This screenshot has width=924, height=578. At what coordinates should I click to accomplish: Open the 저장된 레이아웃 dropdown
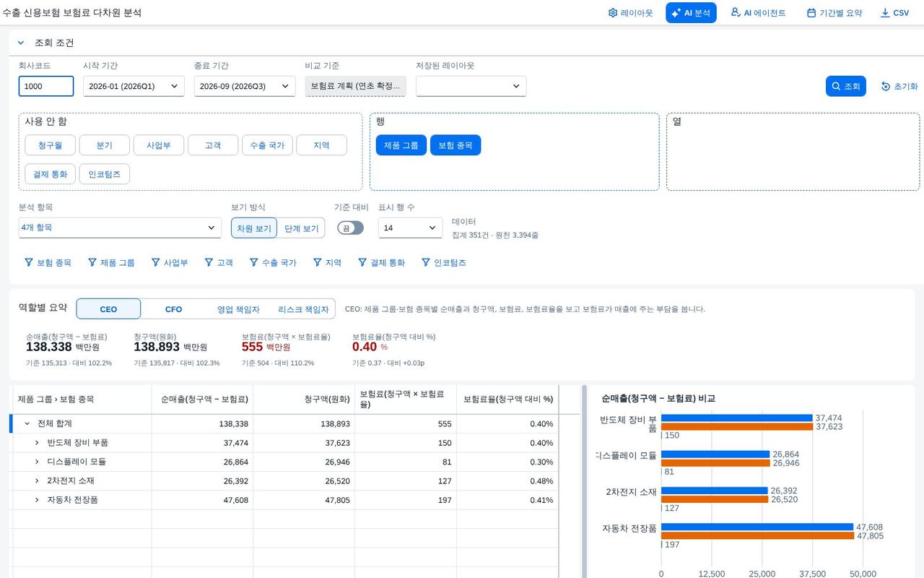(x=471, y=86)
